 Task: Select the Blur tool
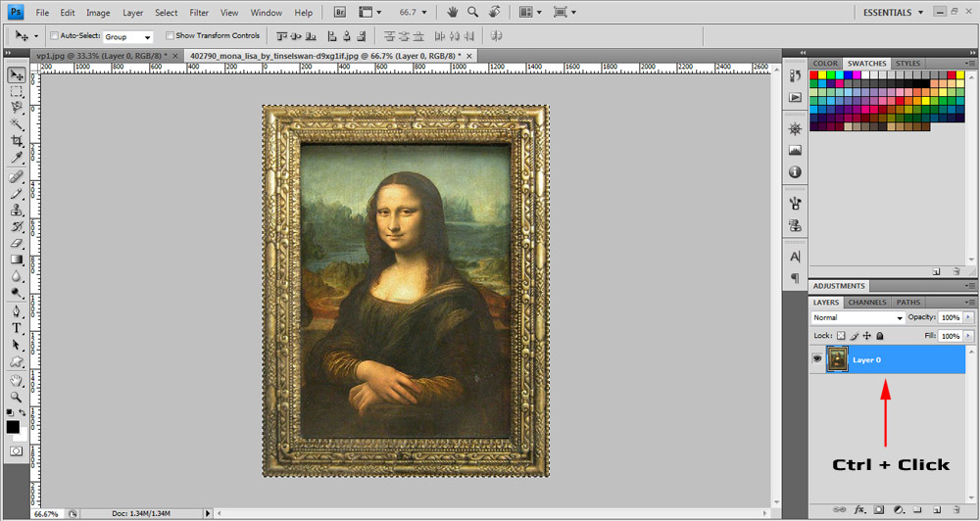pyautogui.click(x=17, y=275)
